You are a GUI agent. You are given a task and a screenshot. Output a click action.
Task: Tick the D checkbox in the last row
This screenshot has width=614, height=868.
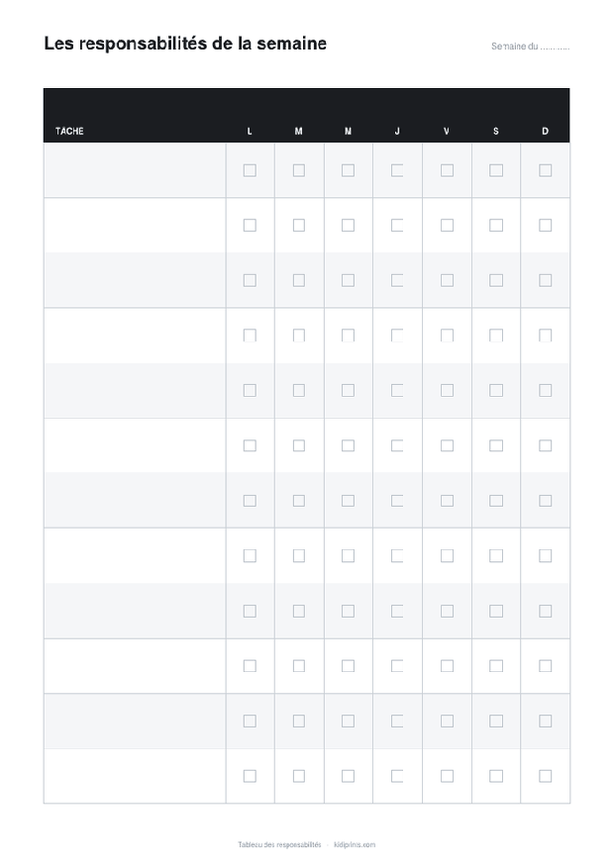pyautogui.click(x=546, y=776)
